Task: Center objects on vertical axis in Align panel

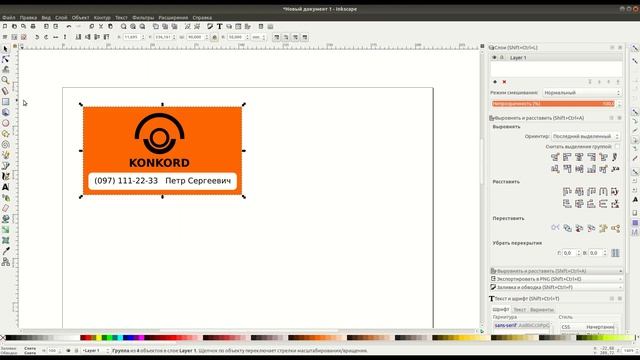Action: tap(579, 157)
